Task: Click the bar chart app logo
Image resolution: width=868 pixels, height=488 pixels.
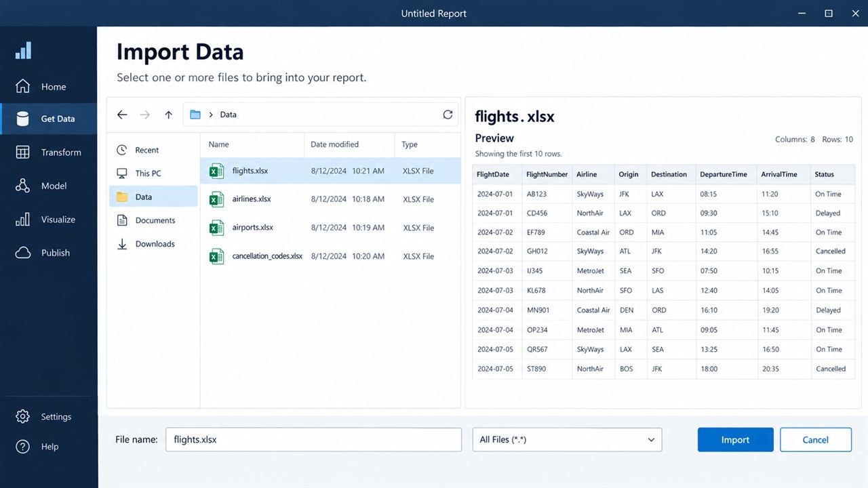Action: (x=23, y=50)
